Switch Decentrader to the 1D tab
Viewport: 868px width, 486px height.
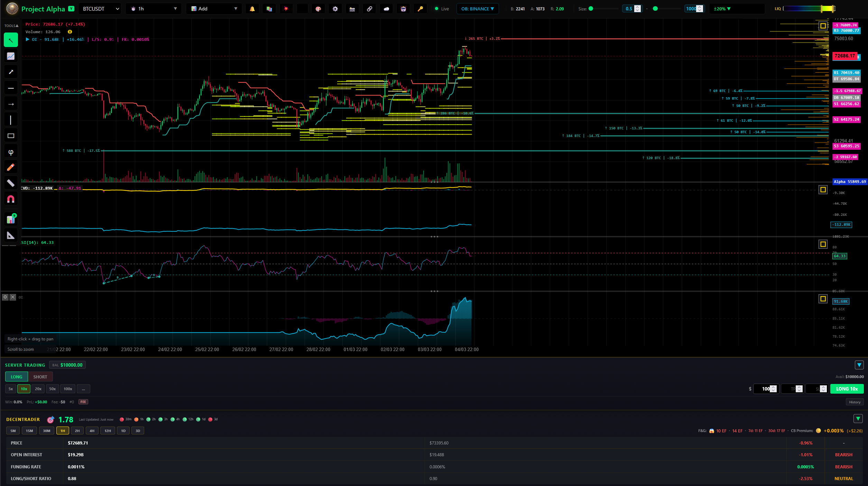click(123, 431)
